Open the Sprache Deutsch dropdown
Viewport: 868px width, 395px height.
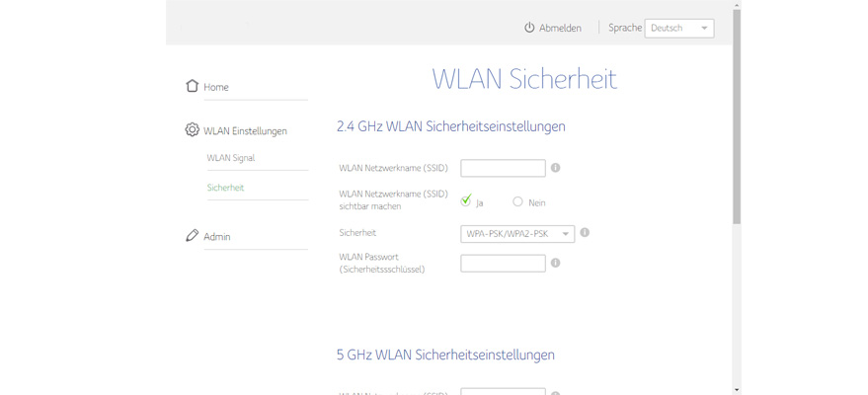(678, 29)
